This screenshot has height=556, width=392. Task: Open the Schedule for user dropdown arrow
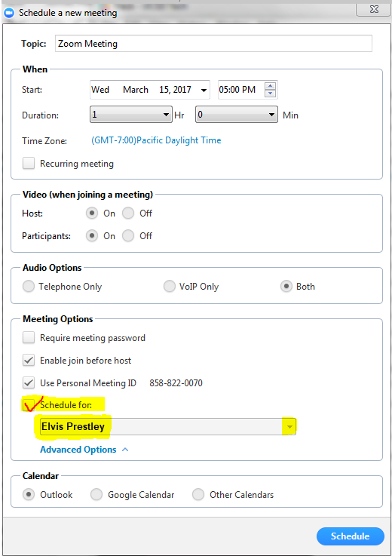pos(289,426)
